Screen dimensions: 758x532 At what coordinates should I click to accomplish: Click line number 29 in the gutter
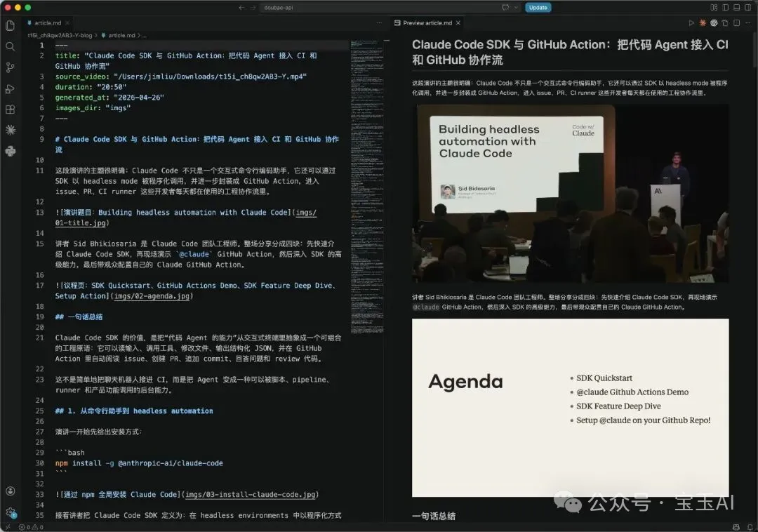click(39, 453)
